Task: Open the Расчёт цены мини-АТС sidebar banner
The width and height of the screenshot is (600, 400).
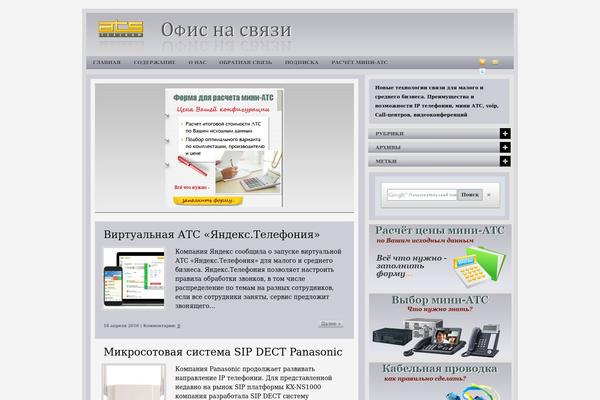Action: 440,258
